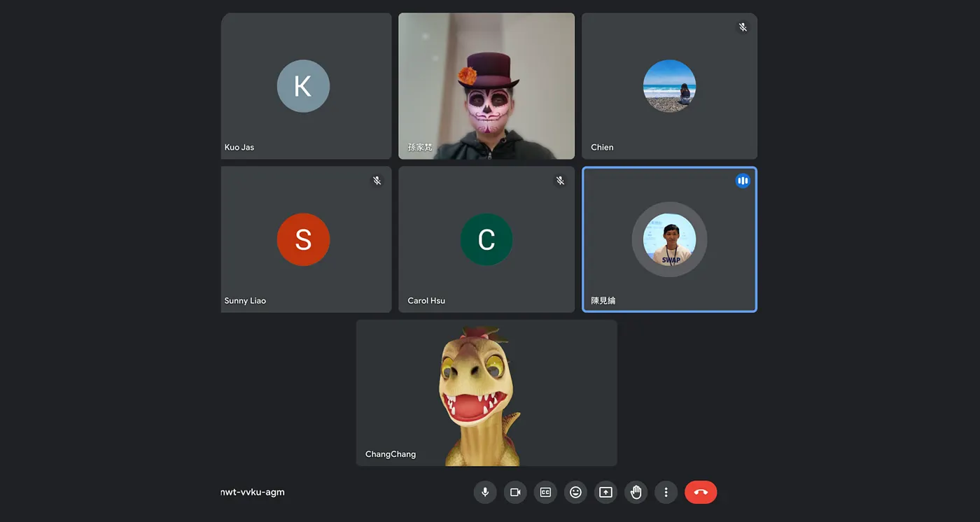Click the muted mic icon on Sunny Liao's tile
The width and height of the screenshot is (980, 522).
click(377, 181)
